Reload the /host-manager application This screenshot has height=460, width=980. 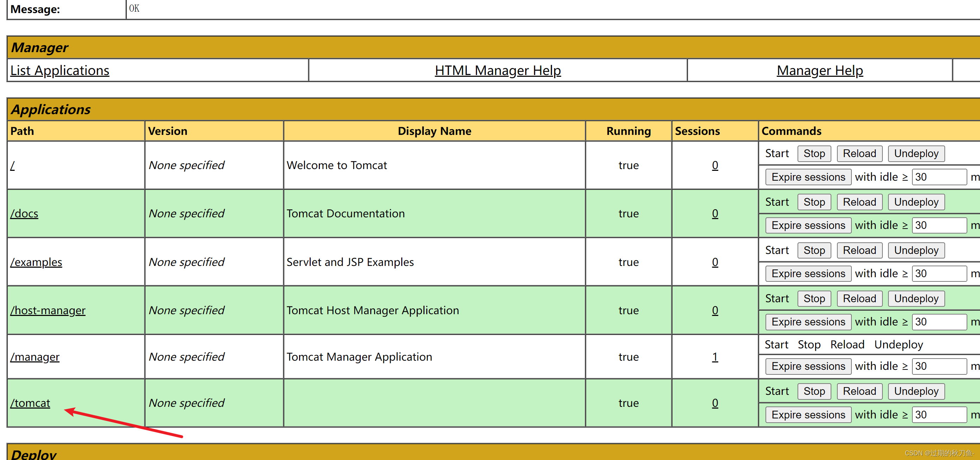click(860, 299)
